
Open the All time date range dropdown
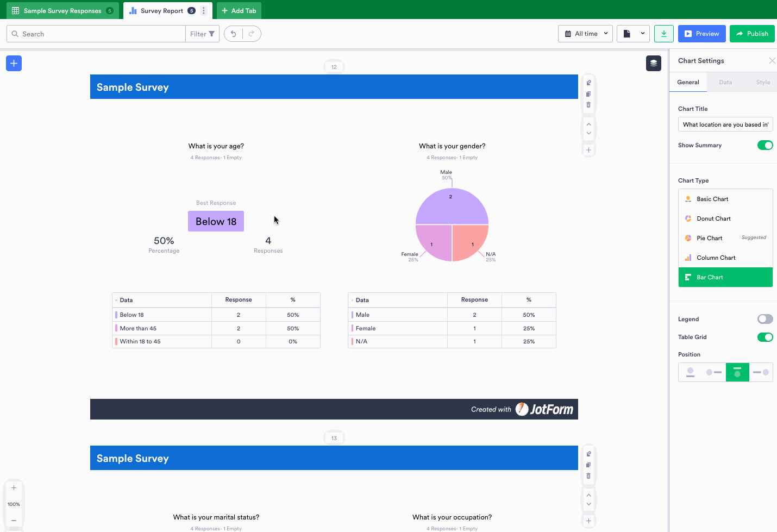click(585, 34)
